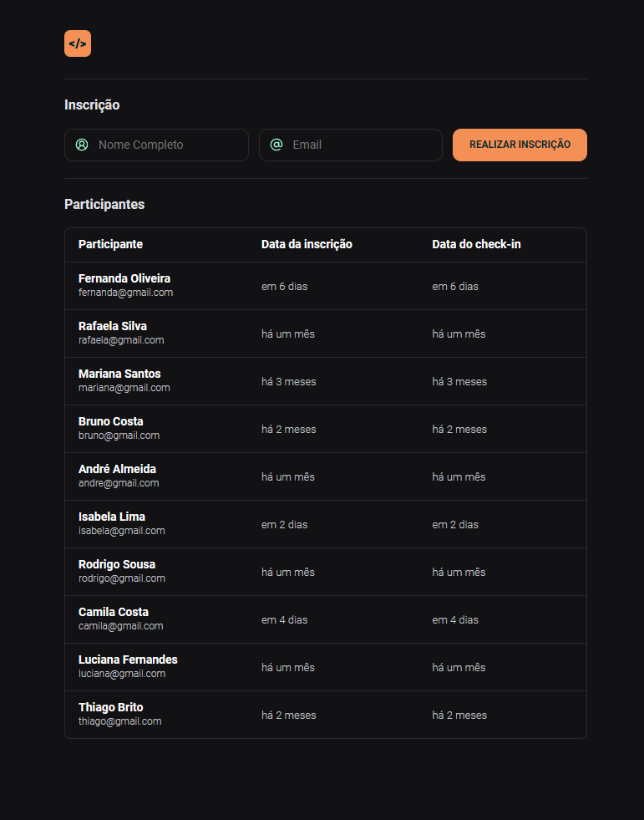Click email luciana@gmail.com

point(122,673)
